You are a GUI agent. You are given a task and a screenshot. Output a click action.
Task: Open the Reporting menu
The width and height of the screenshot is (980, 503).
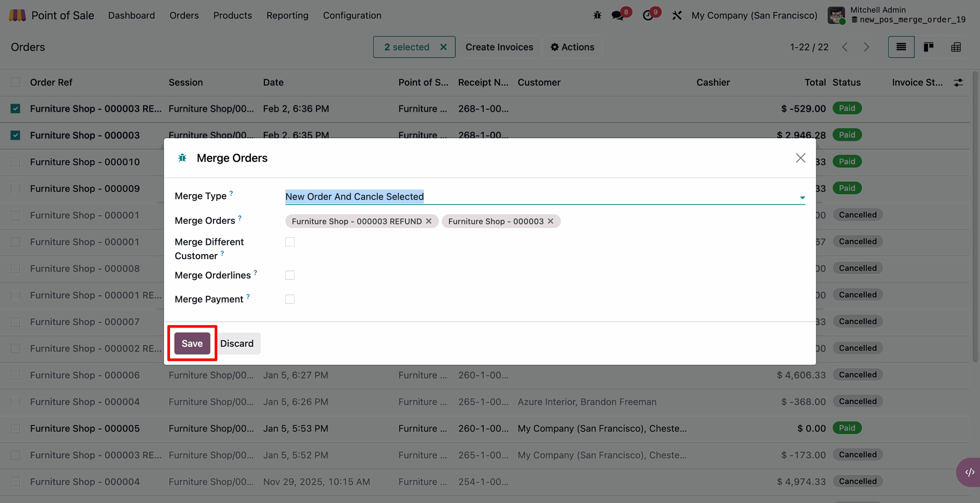pos(287,15)
